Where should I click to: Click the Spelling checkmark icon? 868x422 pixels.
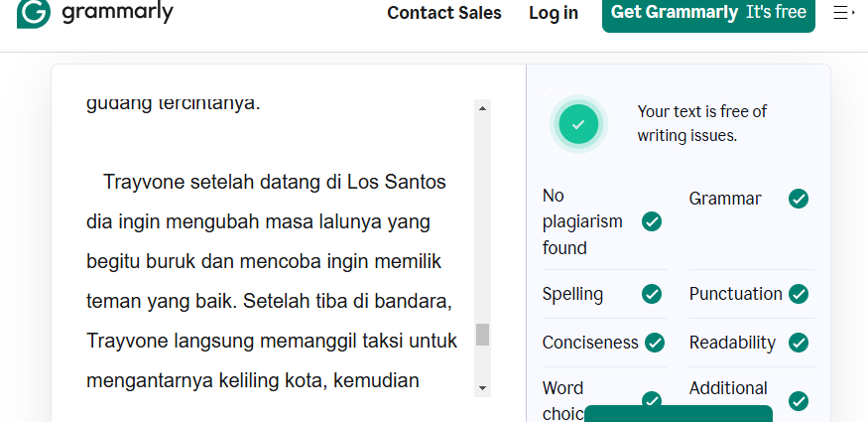point(652,294)
